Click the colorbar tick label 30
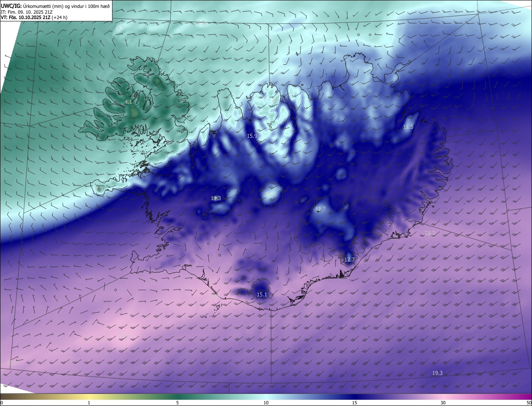The width and height of the screenshot is (532, 406). point(443,403)
